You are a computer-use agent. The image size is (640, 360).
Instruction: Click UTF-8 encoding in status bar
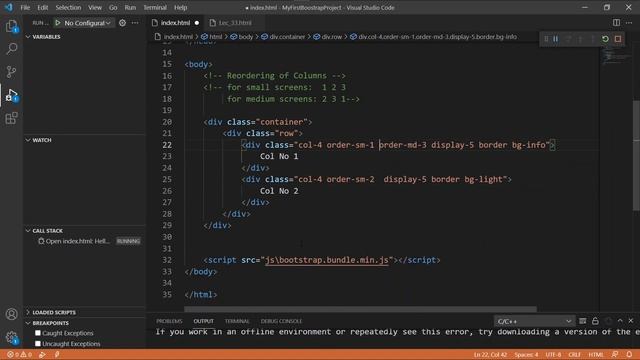tap(553, 354)
